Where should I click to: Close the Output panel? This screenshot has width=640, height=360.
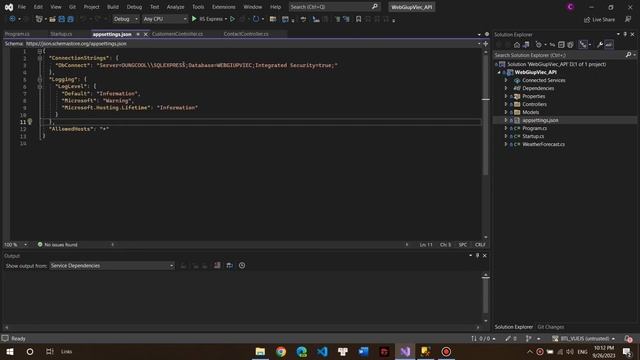point(485,256)
